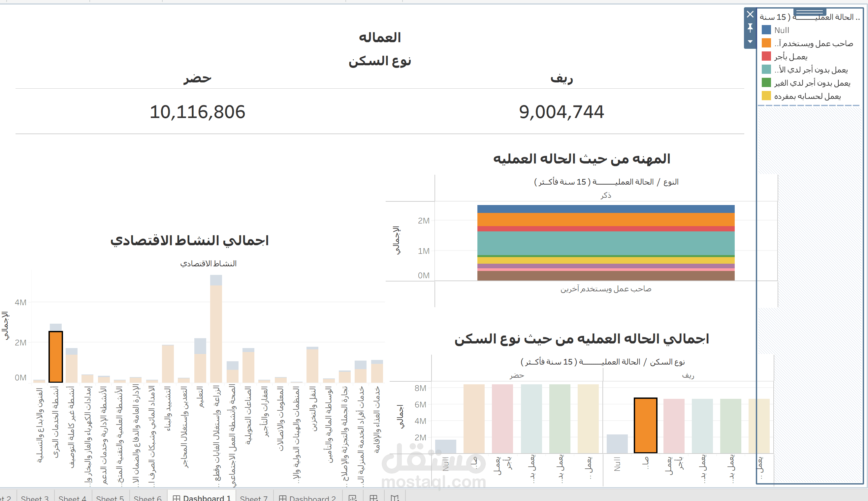The width and height of the screenshot is (868, 501).
Task: Select the النقل والتخزين bar
Action: [312, 366]
